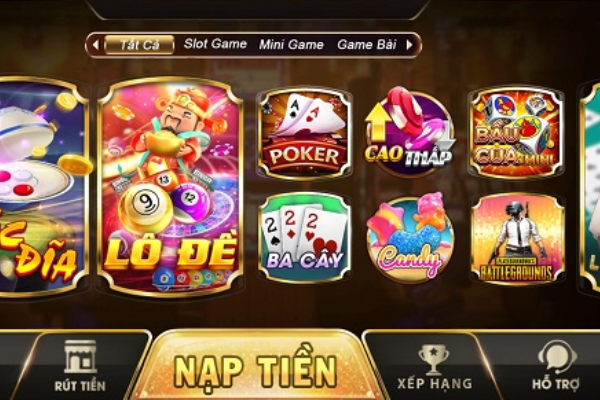Switch to the Game Bài tab
The width and height of the screenshot is (600, 400).
click(366, 45)
